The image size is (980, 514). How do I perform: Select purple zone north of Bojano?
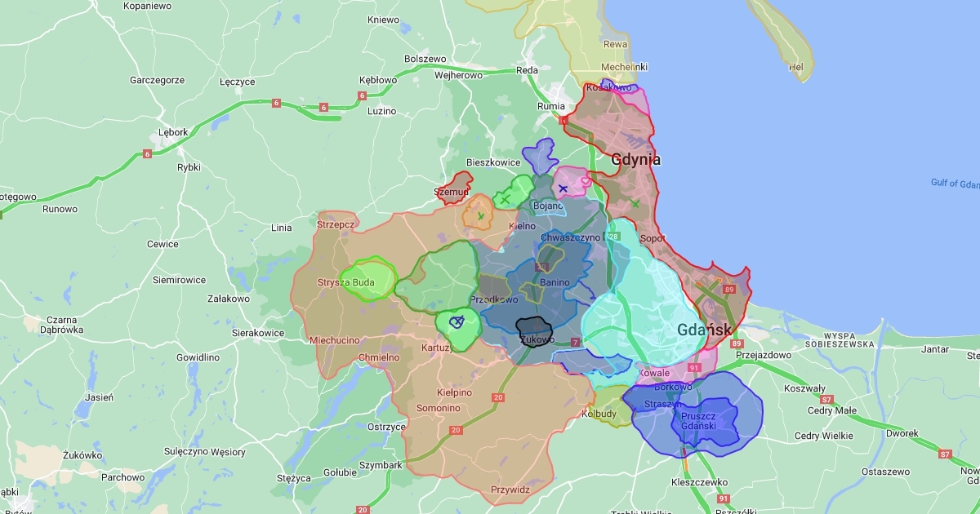pyautogui.click(x=539, y=153)
